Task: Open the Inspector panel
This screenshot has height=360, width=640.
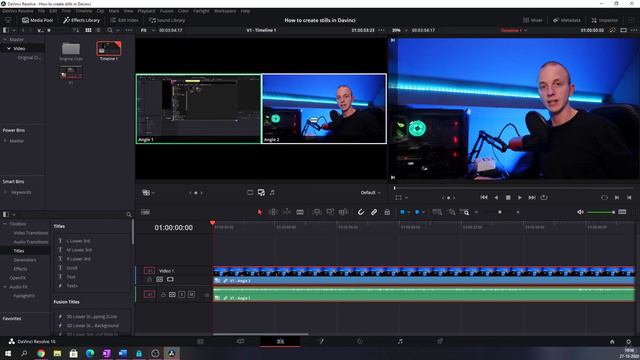Action: (604, 20)
